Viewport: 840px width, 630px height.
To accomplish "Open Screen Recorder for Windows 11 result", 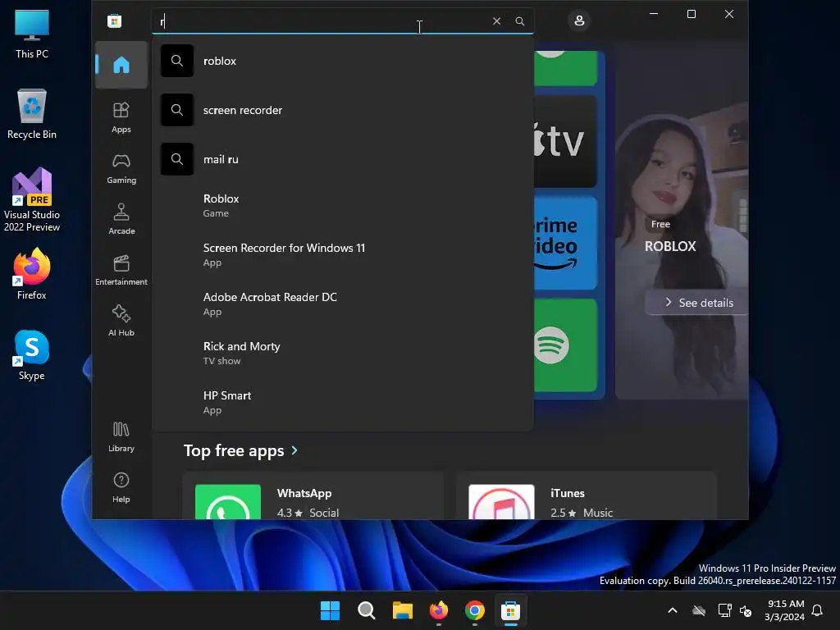I will (x=343, y=254).
